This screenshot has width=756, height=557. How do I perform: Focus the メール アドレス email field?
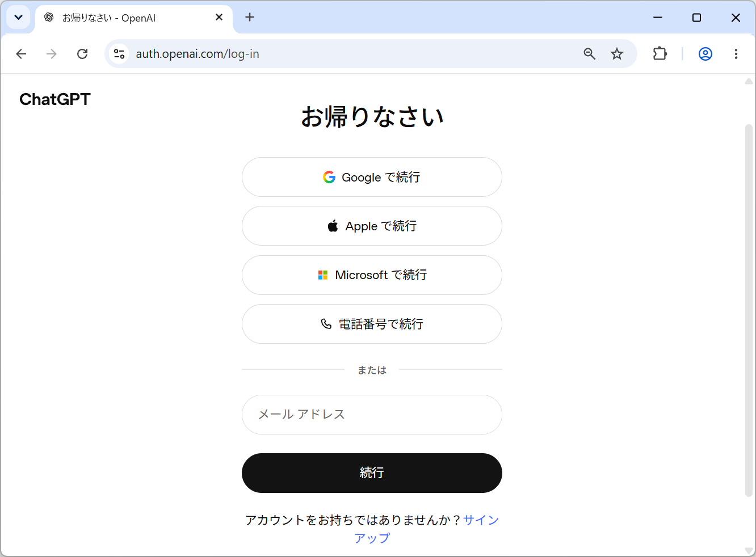372,415
